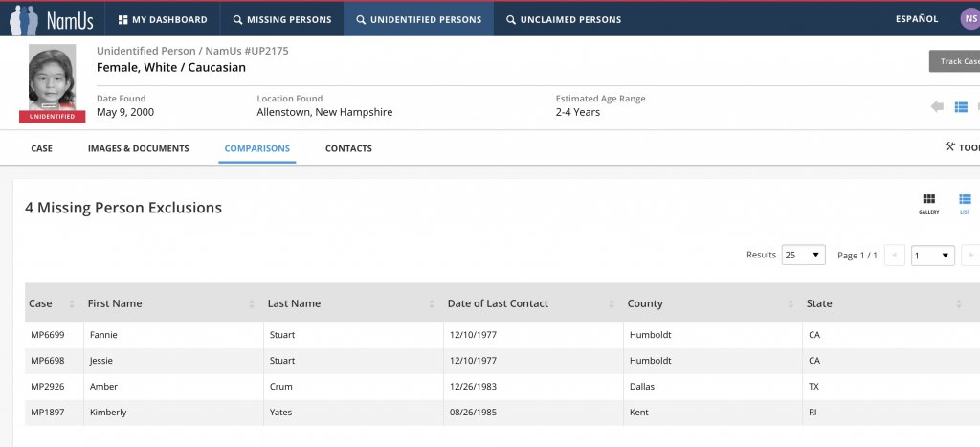
Task: Click the list icon below Track Case
Action: [962, 106]
